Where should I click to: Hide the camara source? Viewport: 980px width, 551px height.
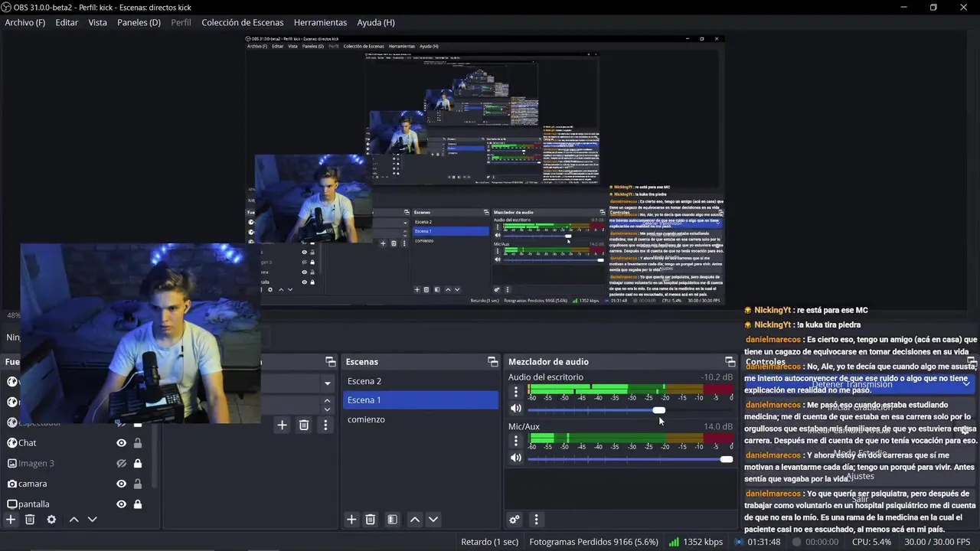pos(121,484)
